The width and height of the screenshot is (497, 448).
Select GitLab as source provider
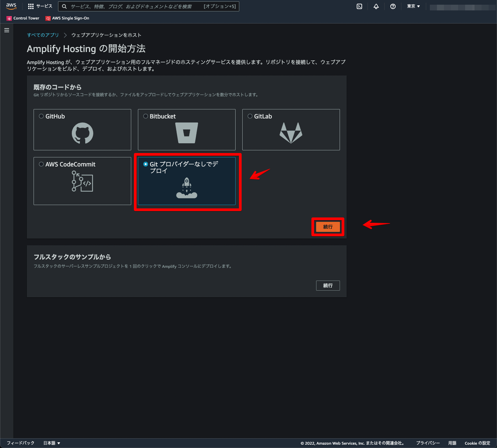tap(250, 116)
